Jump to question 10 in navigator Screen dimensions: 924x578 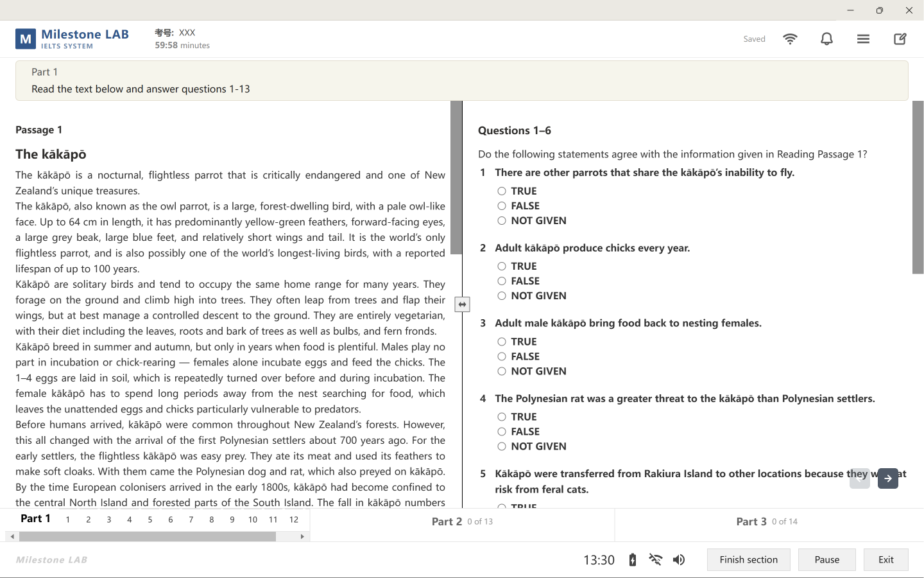click(253, 520)
